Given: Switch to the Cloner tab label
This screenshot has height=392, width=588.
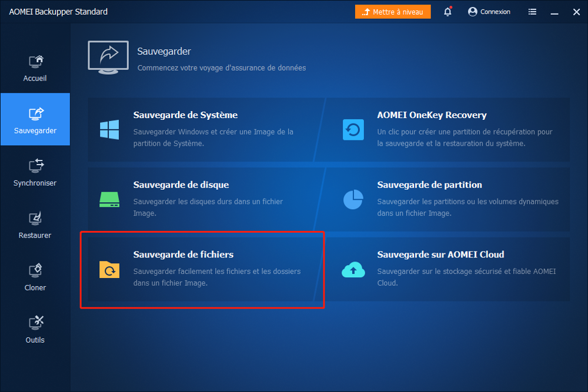Looking at the screenshot, I should [35, 287].
